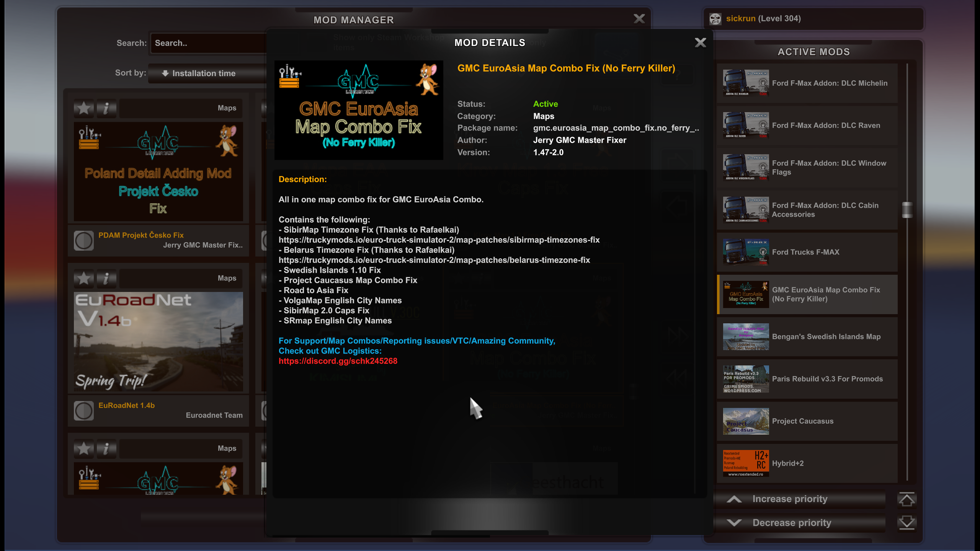Screen dimensions: 980x551
Task: Click the Bengan's Swedish Islands Map thumbnail
Action: (746, 337)
